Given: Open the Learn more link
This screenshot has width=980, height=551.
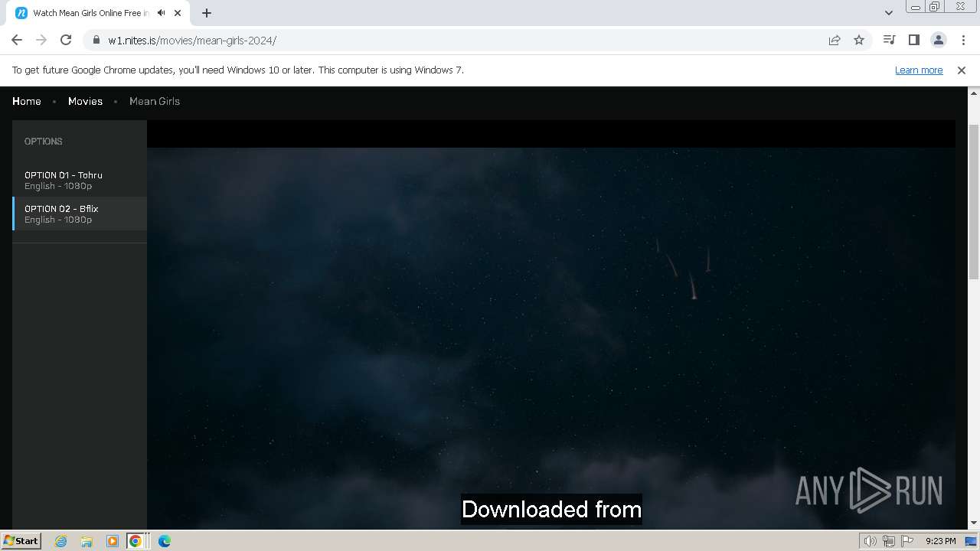Looking at the screenshot, I should point(919,70).
